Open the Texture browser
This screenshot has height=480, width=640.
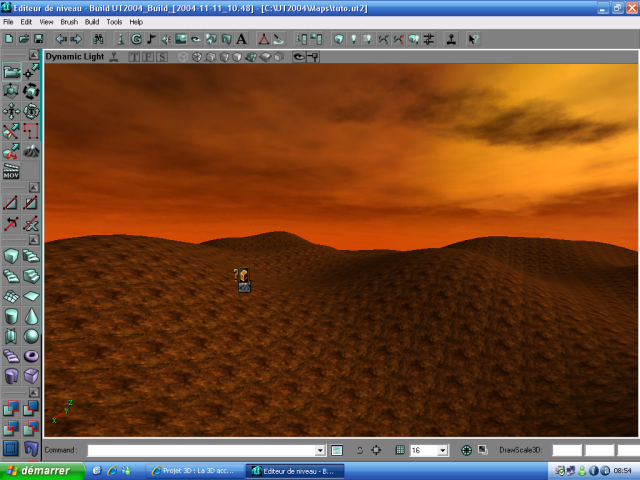181,39
